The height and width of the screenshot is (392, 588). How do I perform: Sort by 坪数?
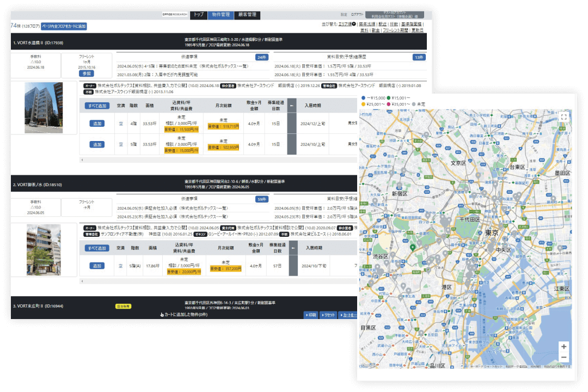click(394, 24)
